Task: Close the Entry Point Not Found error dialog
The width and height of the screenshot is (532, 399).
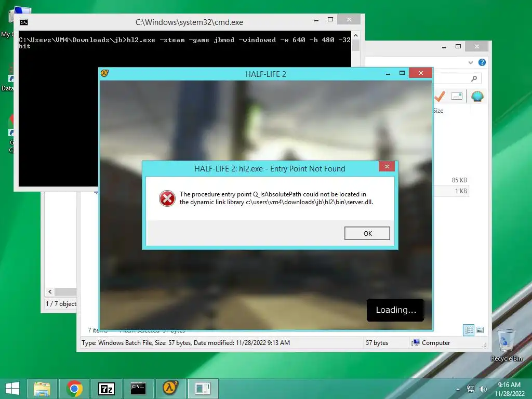Action: (x=387, y=166)
